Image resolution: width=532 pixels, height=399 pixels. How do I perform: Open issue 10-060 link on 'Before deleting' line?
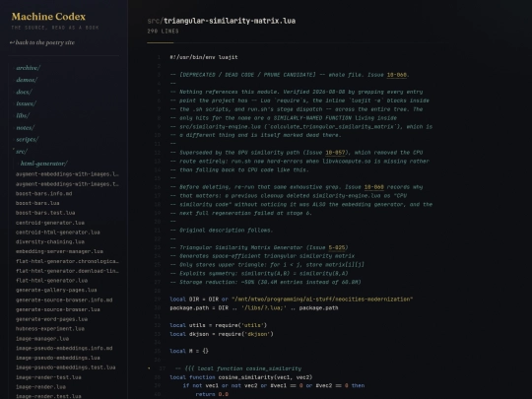point(374,187)
